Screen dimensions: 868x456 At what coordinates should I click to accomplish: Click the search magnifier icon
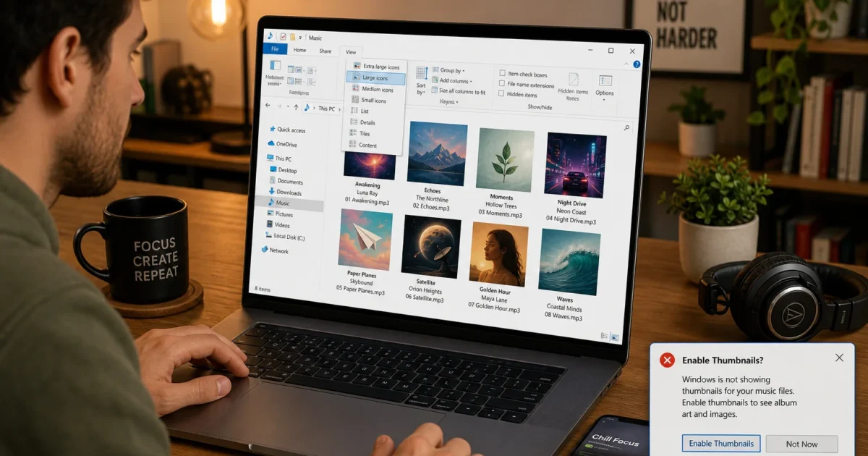626,127
